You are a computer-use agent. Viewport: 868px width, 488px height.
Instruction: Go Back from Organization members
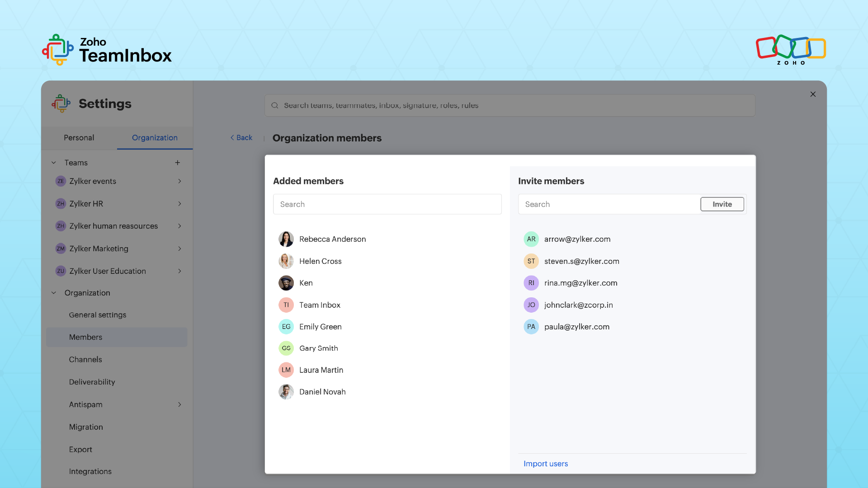point(241,138)
